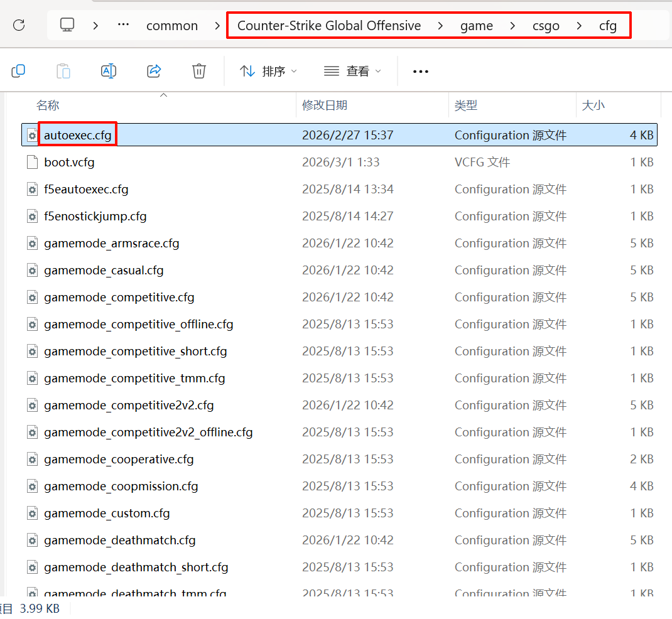The height and width of the screenshot is (619, 672).
Task: Click cfg folder in breadcrumb
Action: coord(607,26)
